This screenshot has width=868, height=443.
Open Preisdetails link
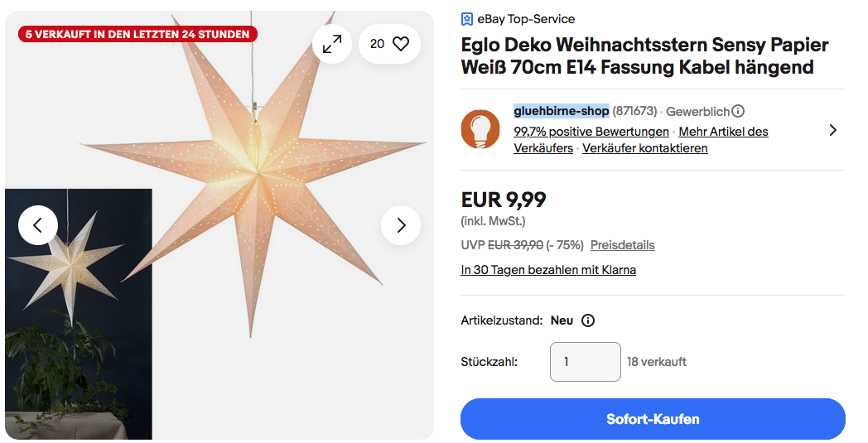click(622, 245)
